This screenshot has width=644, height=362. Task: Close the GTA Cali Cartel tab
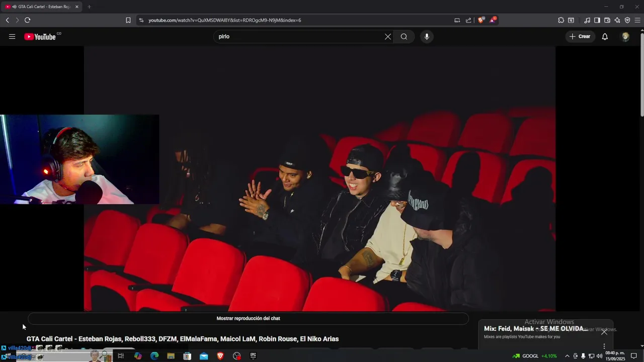tap(77, 7)
